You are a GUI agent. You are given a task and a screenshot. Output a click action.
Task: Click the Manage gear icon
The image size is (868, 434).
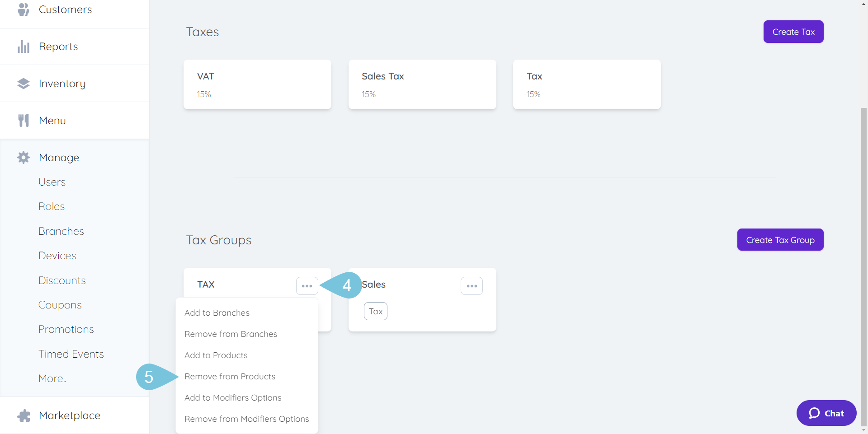tap(24, 158)
